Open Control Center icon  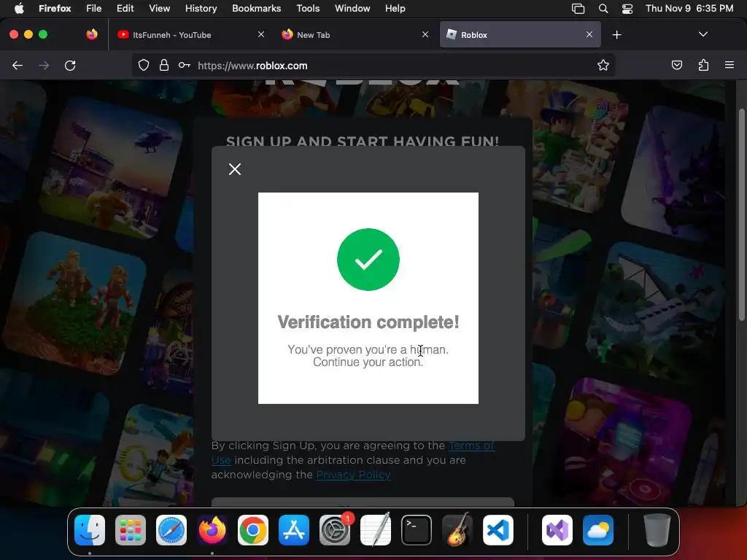pos(627,9)
